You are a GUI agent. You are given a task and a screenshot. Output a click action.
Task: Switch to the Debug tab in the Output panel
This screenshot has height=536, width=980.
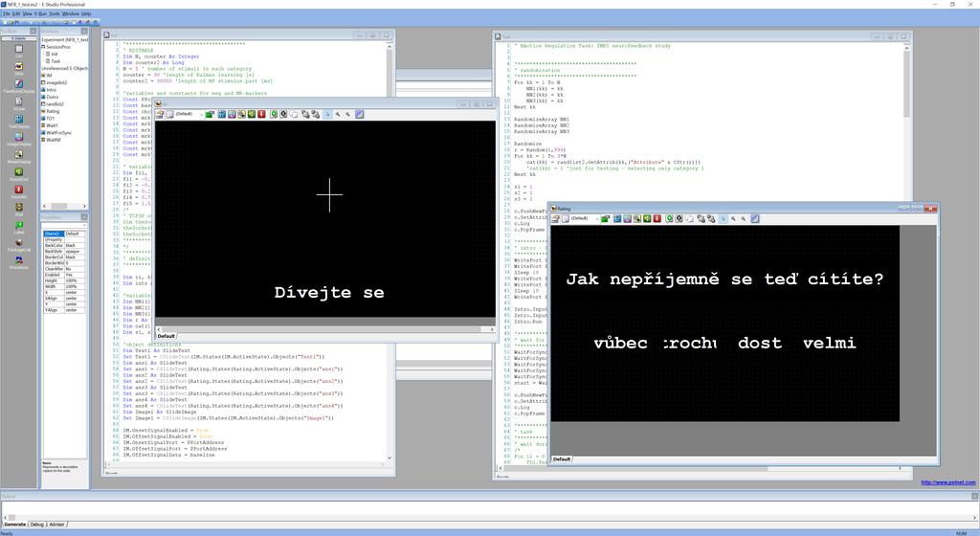coord(37,525)
